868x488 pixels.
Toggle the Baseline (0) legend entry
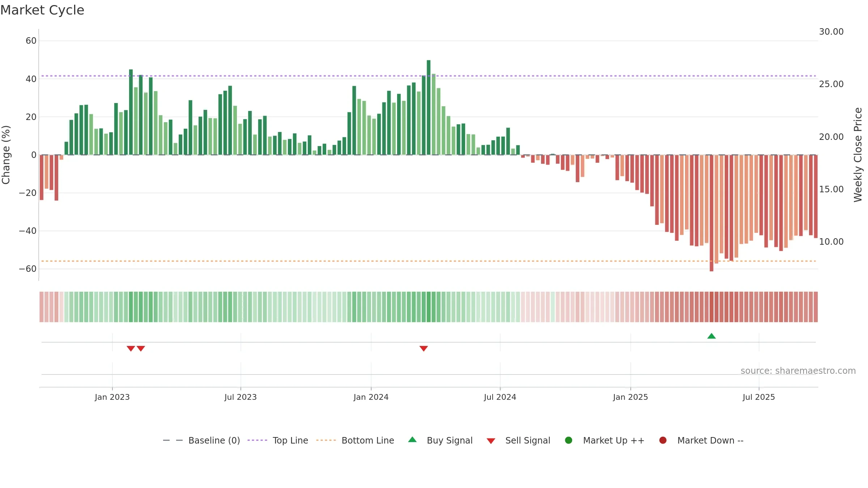click(201, 440)
